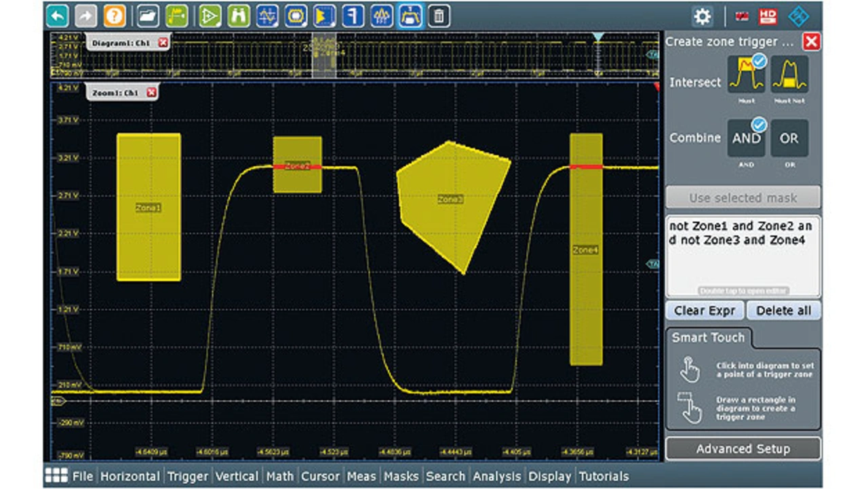Click the red HD mode icon
The width and height of the screenshot is (868, 489).
(x=767, y=16)
